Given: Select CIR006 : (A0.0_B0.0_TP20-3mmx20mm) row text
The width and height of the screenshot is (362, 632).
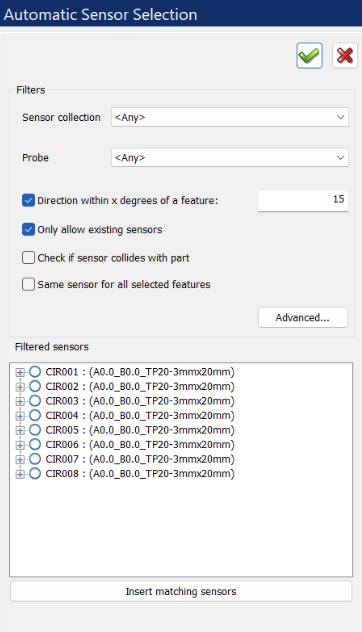Looking at the screenshot, I should (x=140, y=444).
